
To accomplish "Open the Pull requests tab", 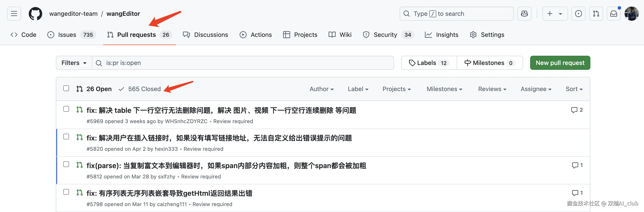I will (140, 35).
